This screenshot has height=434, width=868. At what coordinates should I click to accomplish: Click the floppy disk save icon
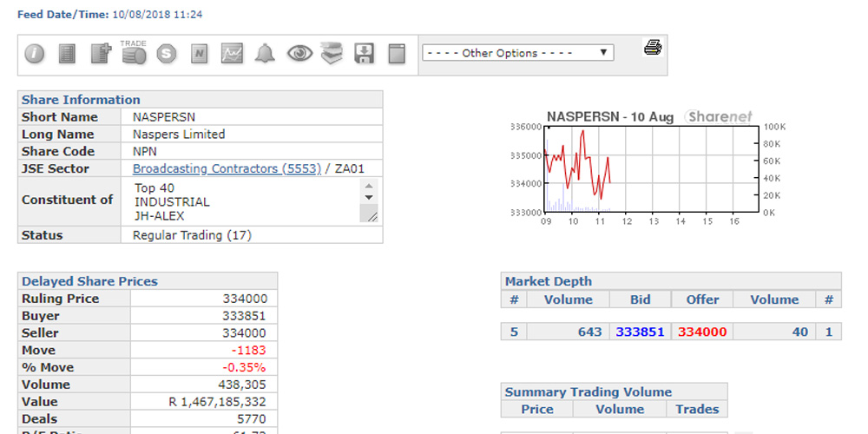[x=365, y=54]
